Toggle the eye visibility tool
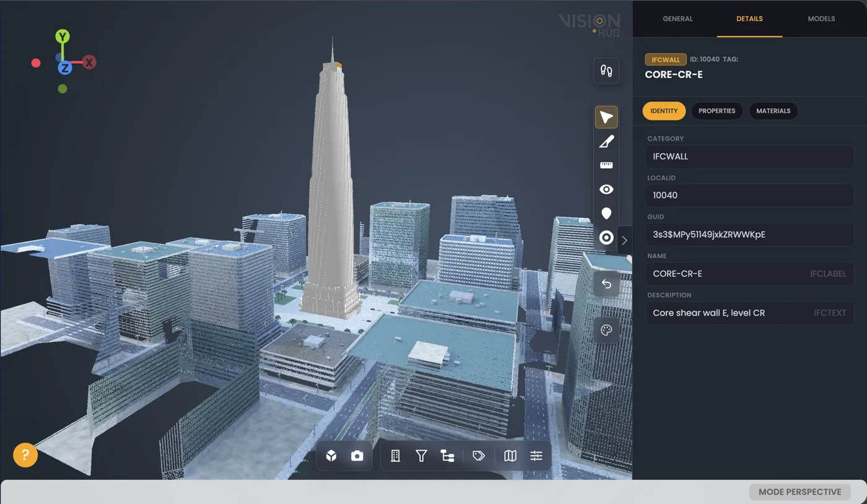Screen dimensions: 867x504 (606, 189)
